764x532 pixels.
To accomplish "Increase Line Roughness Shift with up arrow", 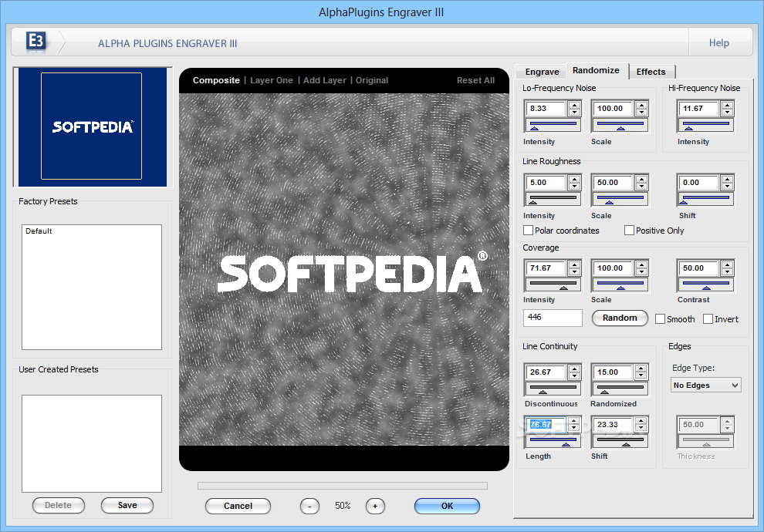I will point(728,179).
